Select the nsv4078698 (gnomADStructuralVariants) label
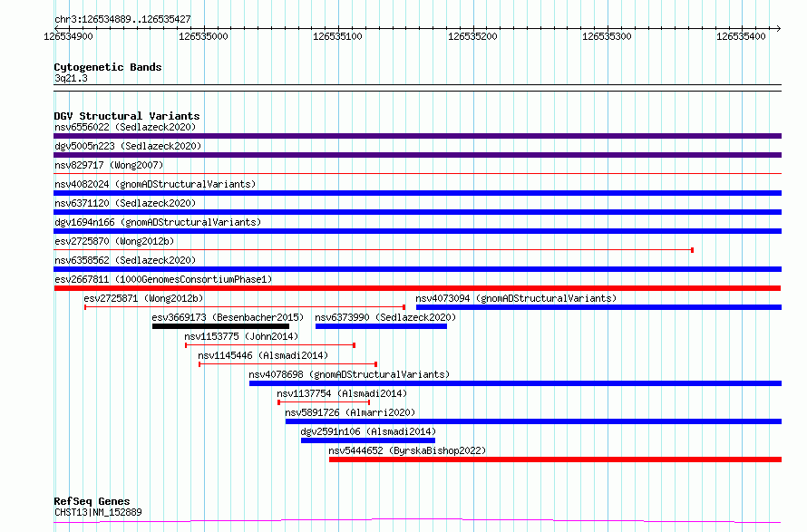 [x=349, y=374]
